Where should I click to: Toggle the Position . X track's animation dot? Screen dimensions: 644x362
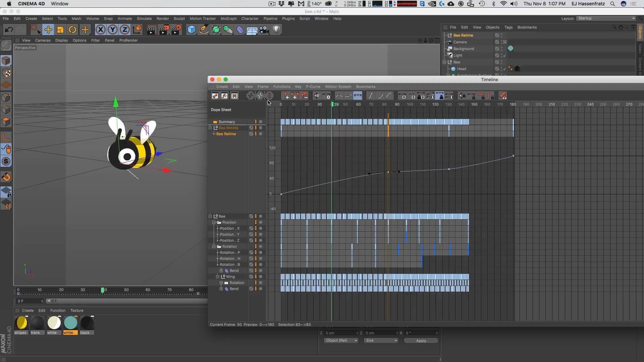click(261, 228)
